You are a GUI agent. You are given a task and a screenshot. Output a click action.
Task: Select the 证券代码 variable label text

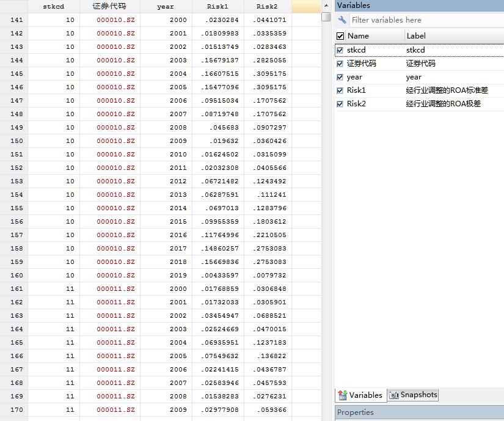point(421,64)
